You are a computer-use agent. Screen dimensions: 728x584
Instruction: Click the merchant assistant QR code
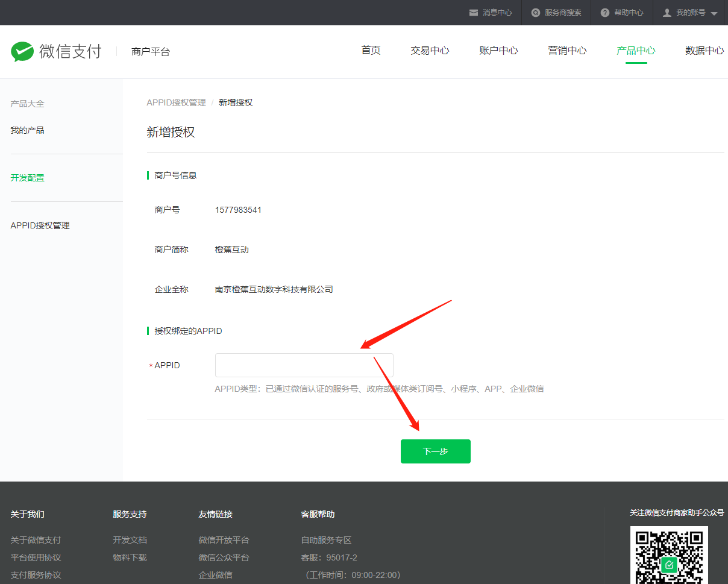pyautogui.click(x=669, y=555)
